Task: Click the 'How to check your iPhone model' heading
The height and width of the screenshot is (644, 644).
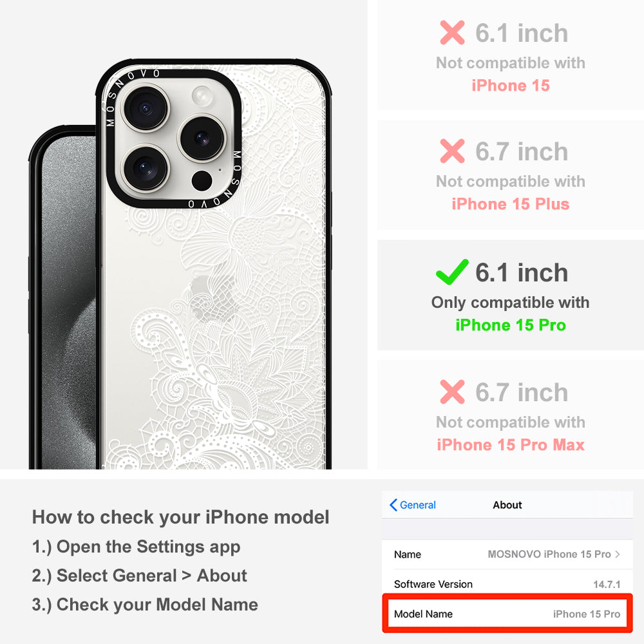Action: point(181,517)
